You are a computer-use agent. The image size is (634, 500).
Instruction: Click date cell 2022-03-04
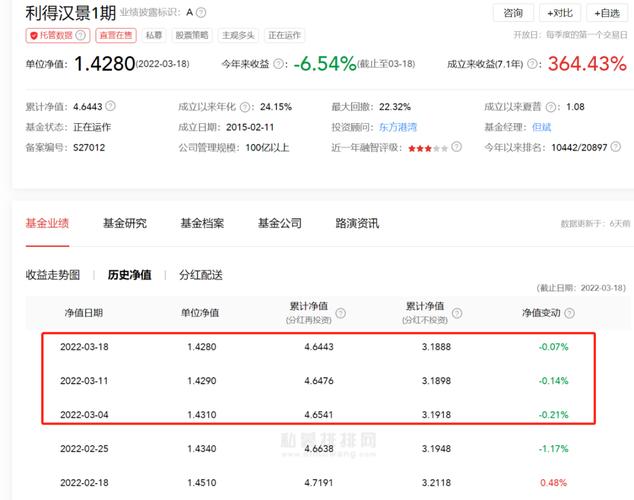click(x=84, y=415)
